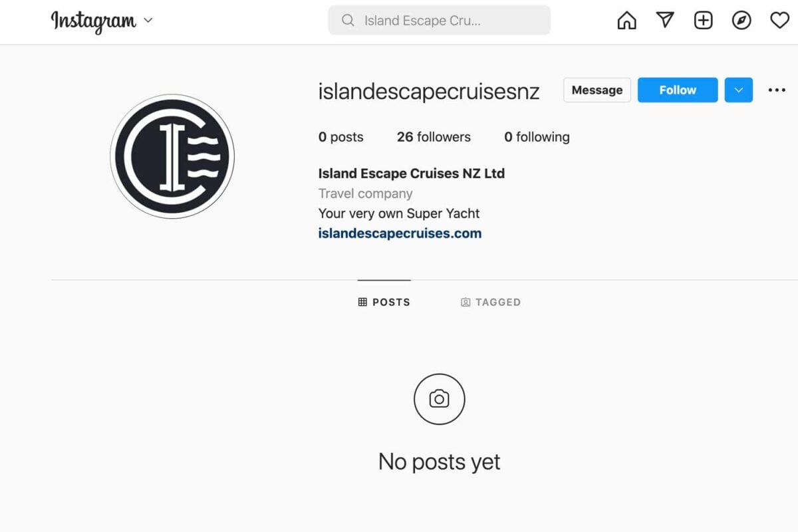
Task: Open direct messages paper plane icon
Action: coord(665,21)
